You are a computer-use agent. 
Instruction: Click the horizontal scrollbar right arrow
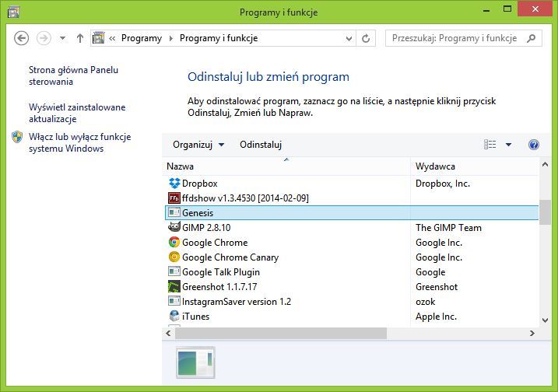pyautogui.click(x=532, y=334)
